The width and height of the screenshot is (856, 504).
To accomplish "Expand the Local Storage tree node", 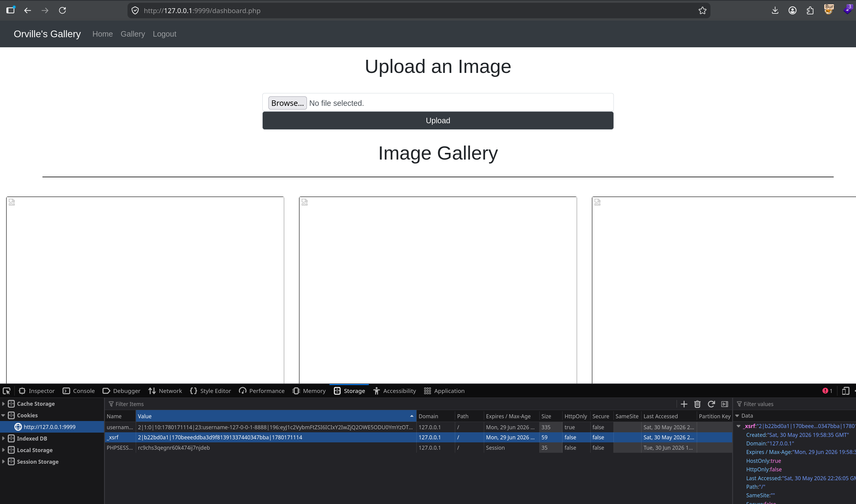I will point(3,450).
